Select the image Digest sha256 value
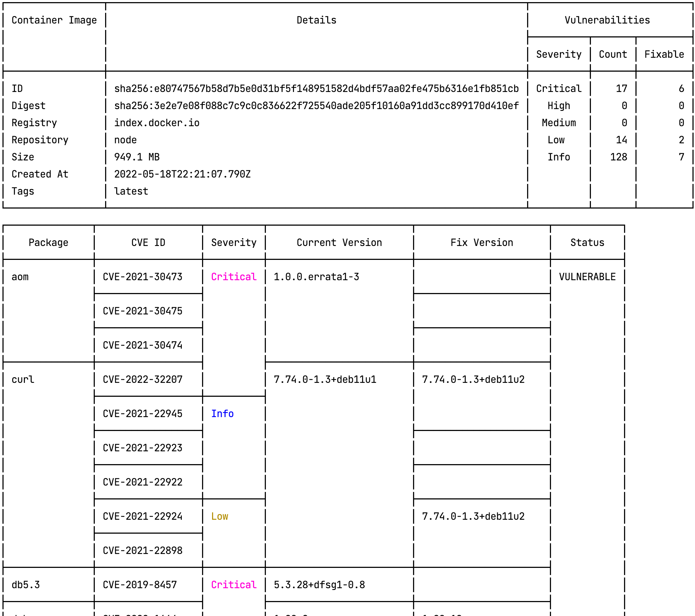This screenshot has width=695, height=616. 316,106
